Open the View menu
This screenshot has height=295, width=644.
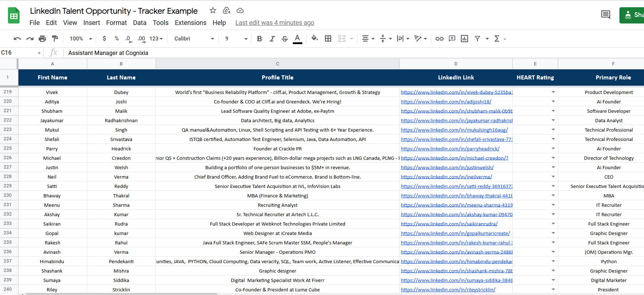70,23
